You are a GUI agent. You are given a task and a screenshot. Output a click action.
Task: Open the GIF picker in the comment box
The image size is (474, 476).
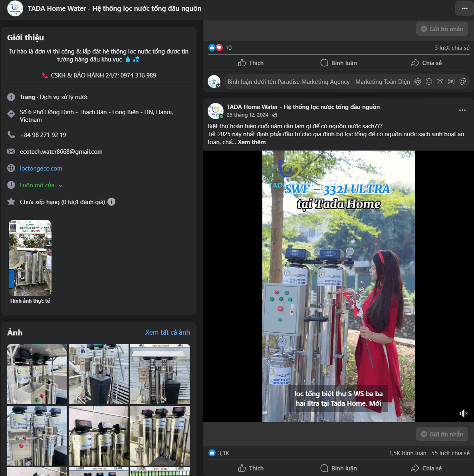coord(451,81)
